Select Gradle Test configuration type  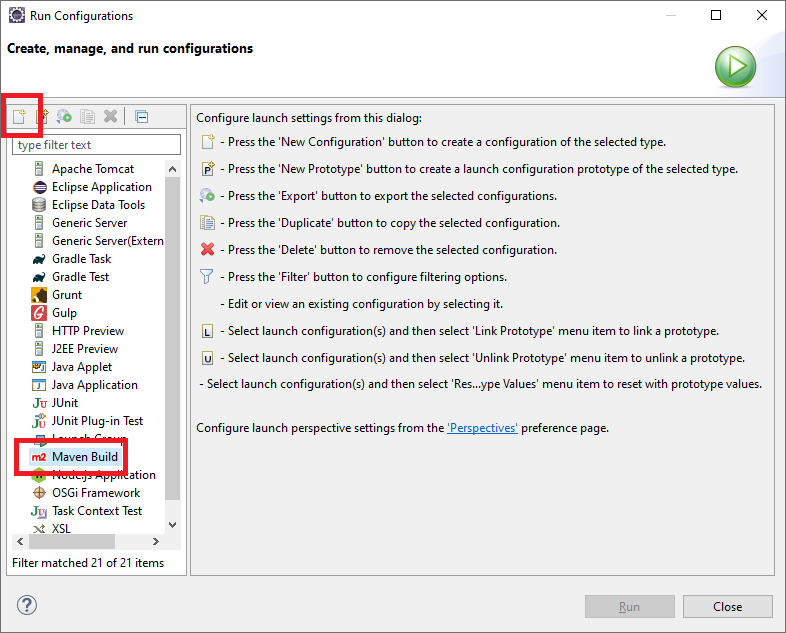pyautogui.click(x=80, y=277)
